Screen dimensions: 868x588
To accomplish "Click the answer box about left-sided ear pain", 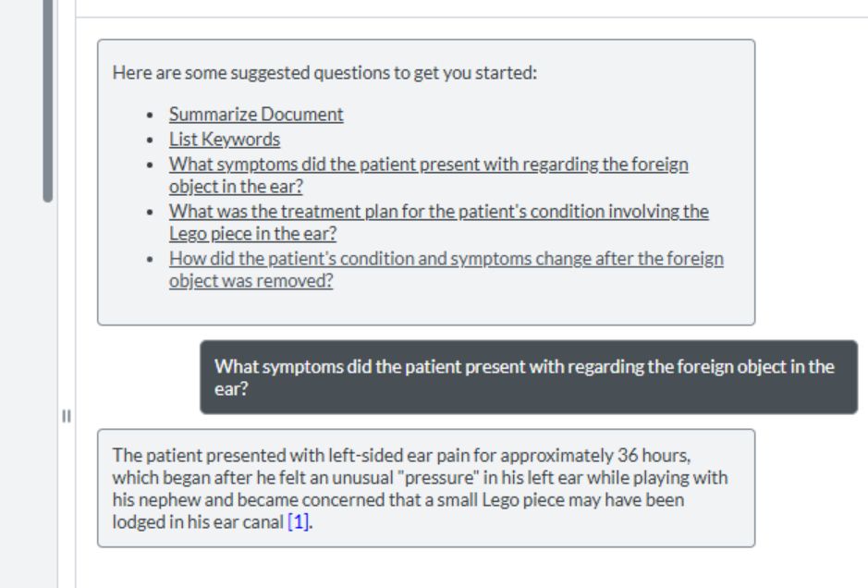I will 426,488.
